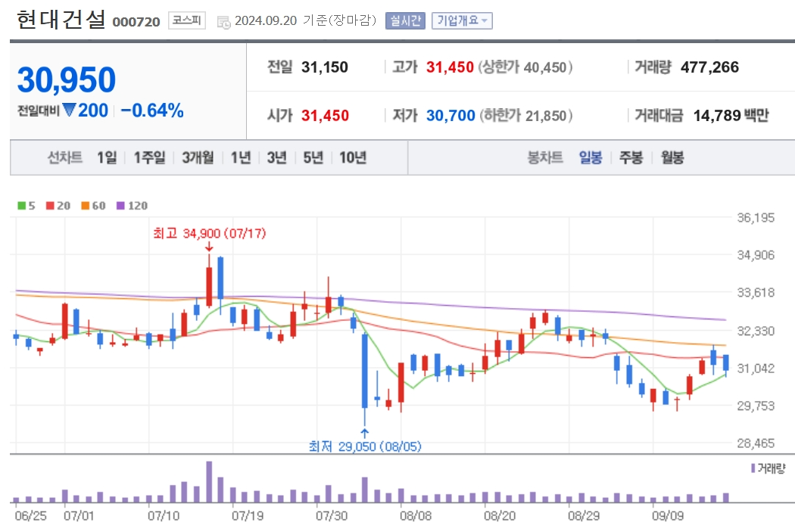Click the red 20-day moving average legend square

pos(50,205)
